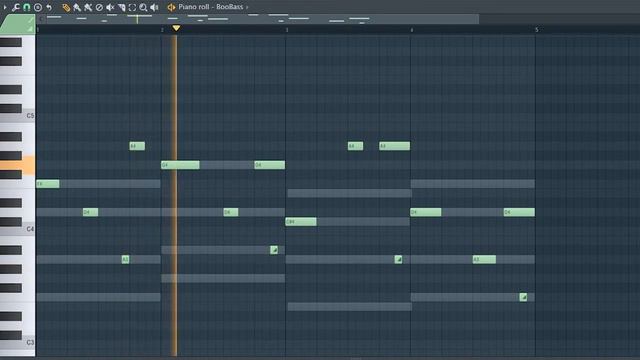Select the long A4 note ending bar 3
Viewport: 640px width, 360px height.
pyautogui.click(x=394, y=146)
